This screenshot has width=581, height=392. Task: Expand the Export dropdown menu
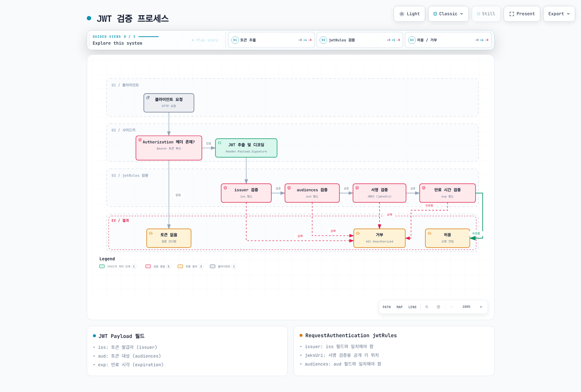point(559,14)
